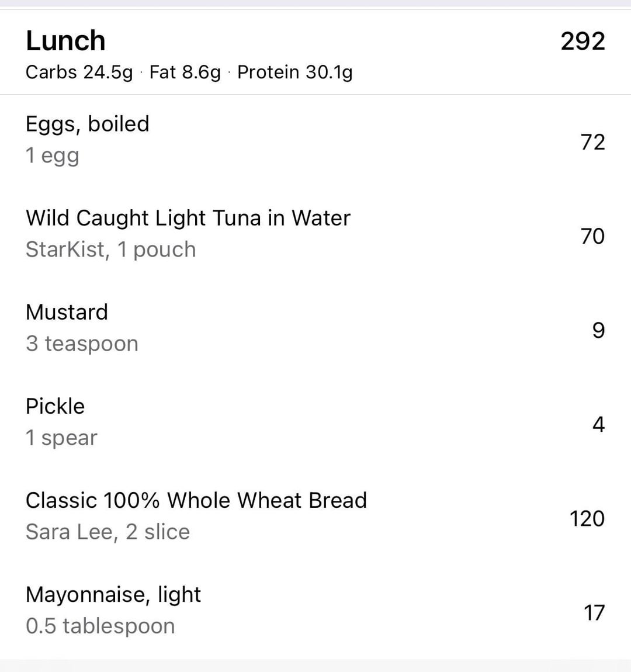
Task: Tap the Carbs 24.5g macro label
Action: (79, 72)
